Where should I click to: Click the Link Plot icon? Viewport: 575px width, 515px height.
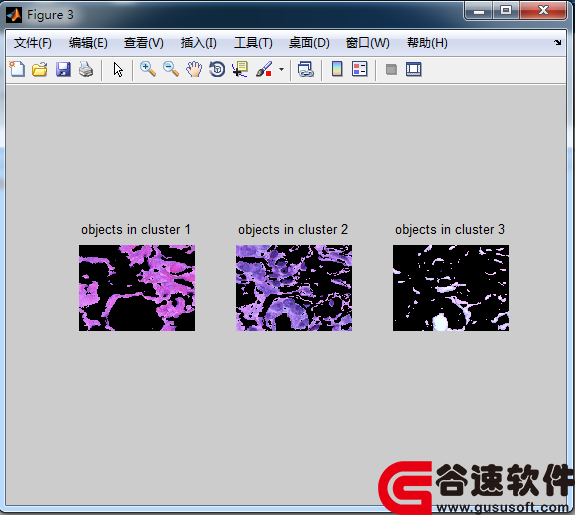pos(305,69)
